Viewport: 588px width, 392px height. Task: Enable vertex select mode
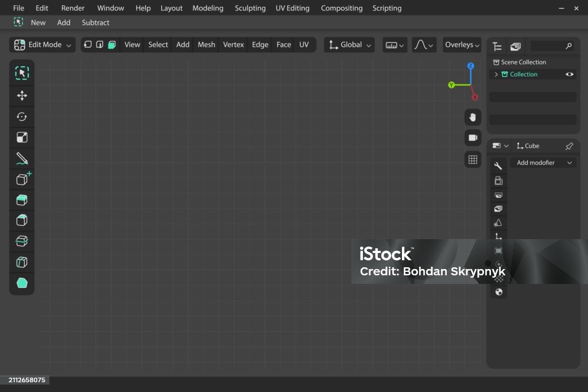[x=88, y=45]
